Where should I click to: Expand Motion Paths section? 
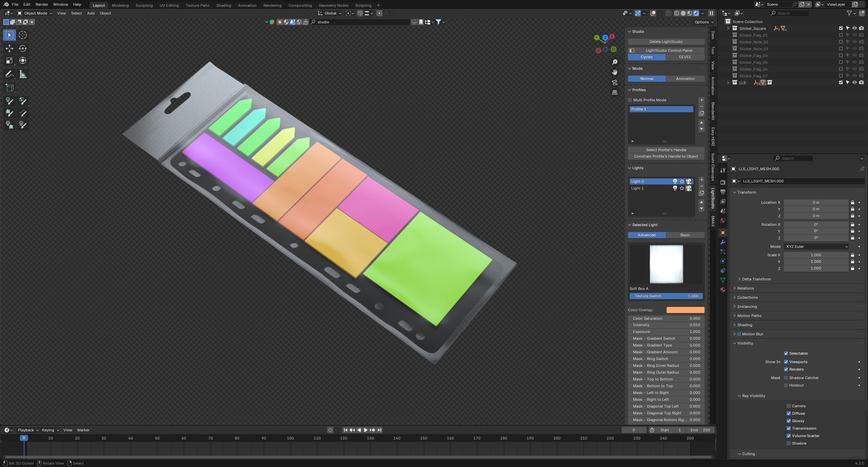click(749, 316)
